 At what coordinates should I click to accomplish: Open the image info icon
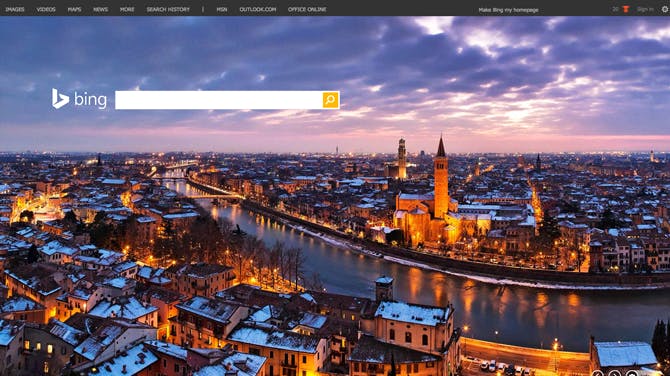coord(632,374)
